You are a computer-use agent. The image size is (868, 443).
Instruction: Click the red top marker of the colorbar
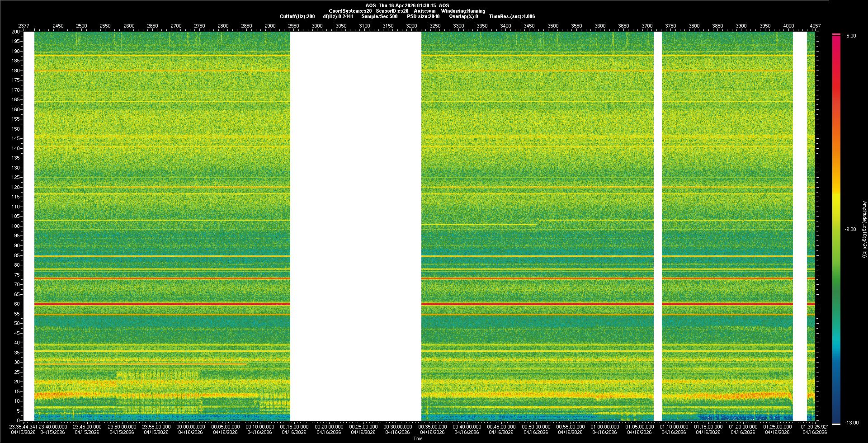[836, 34]
